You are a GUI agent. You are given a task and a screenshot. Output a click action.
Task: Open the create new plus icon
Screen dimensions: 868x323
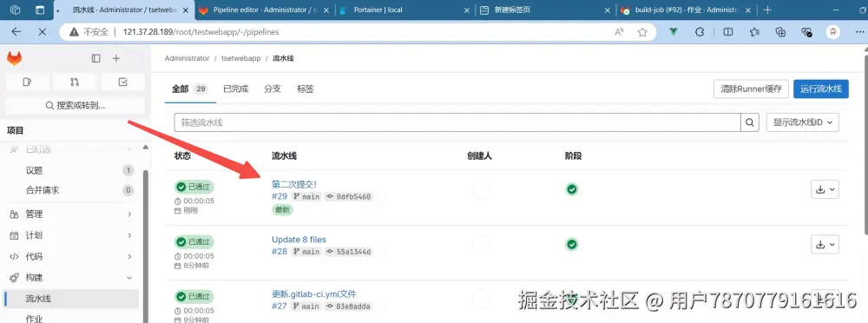tap(116, 58)
